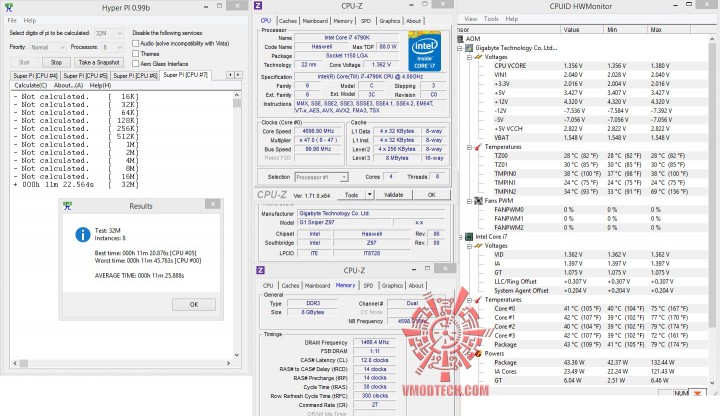Click the Stop button in Hyper PI

(56, 62)
